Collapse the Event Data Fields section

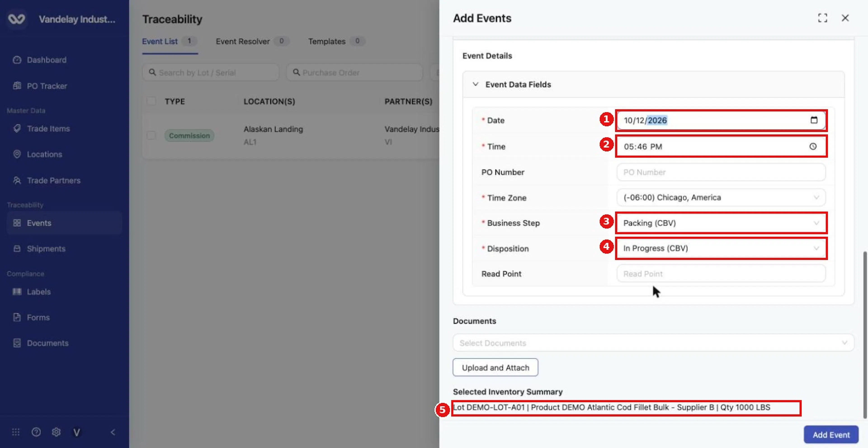[x=475, y=84]
